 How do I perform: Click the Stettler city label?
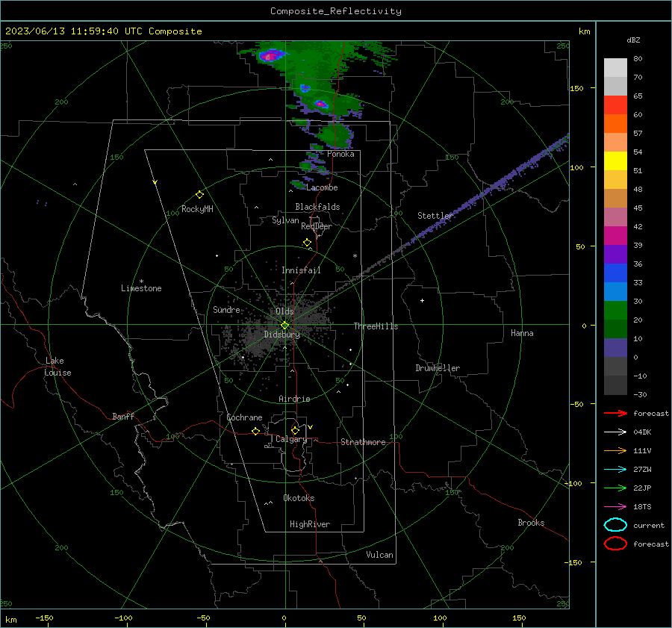click(435, 216)
